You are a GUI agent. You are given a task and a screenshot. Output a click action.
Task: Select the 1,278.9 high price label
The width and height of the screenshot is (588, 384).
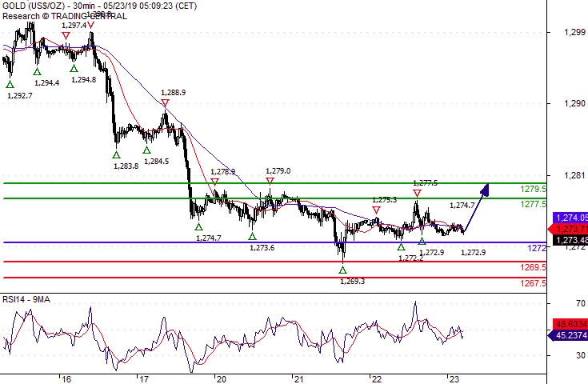click(222, 172)
